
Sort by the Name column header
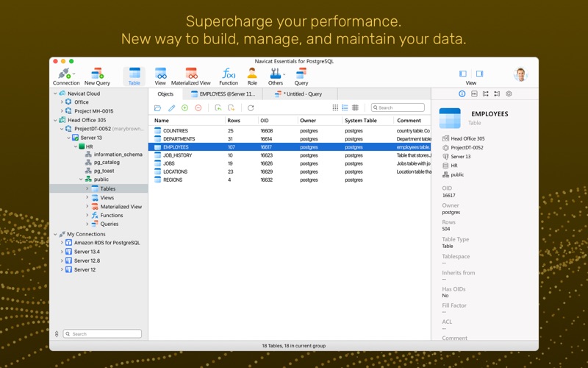click(x=161, y=121)
